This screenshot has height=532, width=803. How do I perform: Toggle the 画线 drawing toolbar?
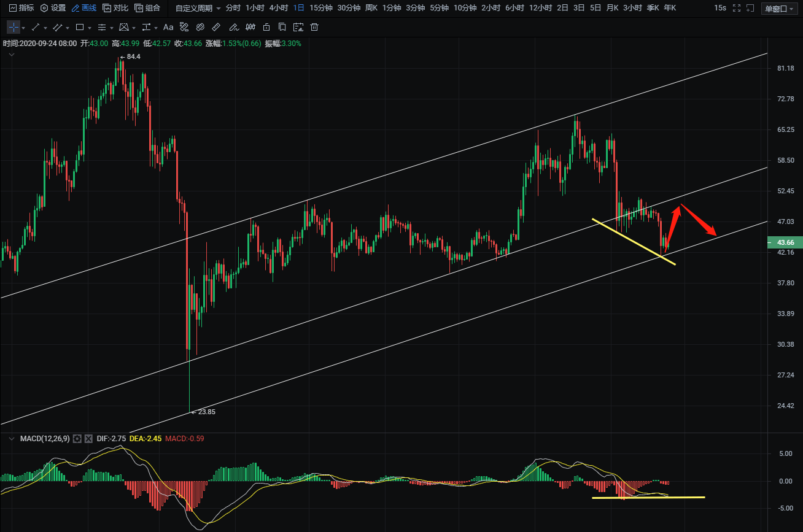(84, 8)
